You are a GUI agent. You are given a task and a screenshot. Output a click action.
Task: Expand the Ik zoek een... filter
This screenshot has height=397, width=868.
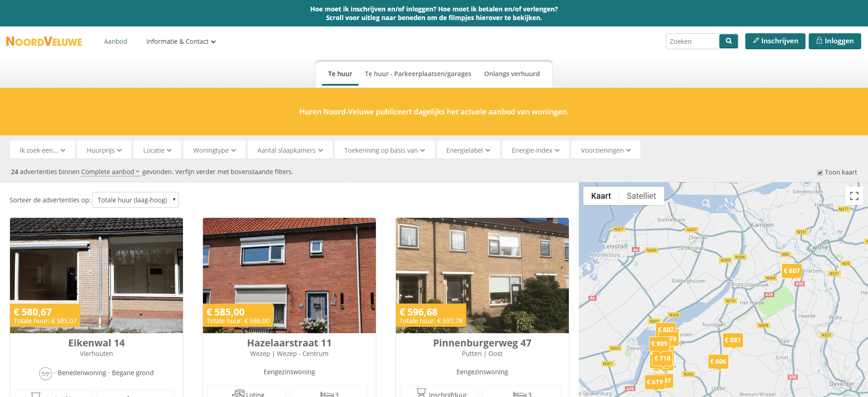42,150
